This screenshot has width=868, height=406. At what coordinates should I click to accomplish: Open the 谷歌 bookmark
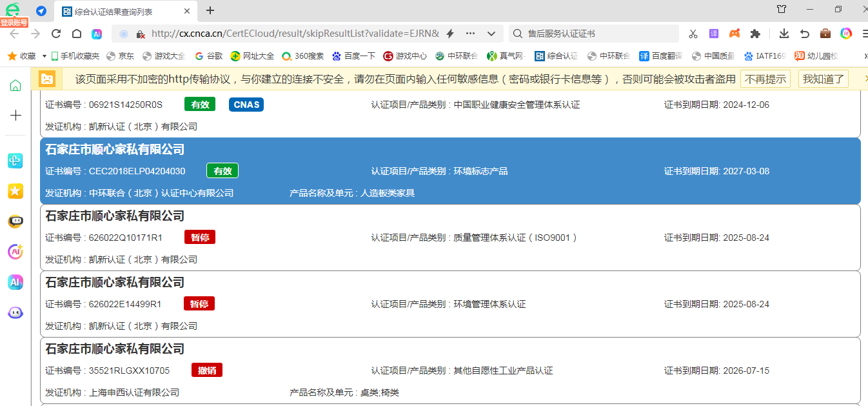pos(209,56)
